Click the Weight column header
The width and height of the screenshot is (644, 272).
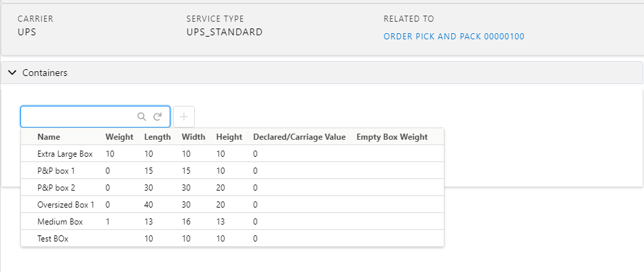pos(119,137)
